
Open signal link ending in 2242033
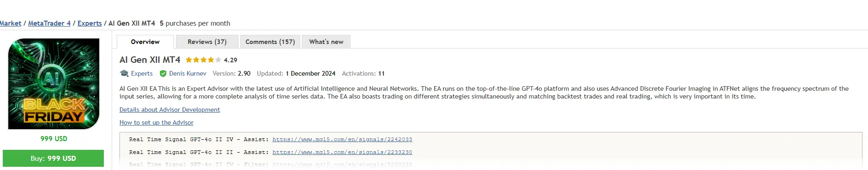342,139
